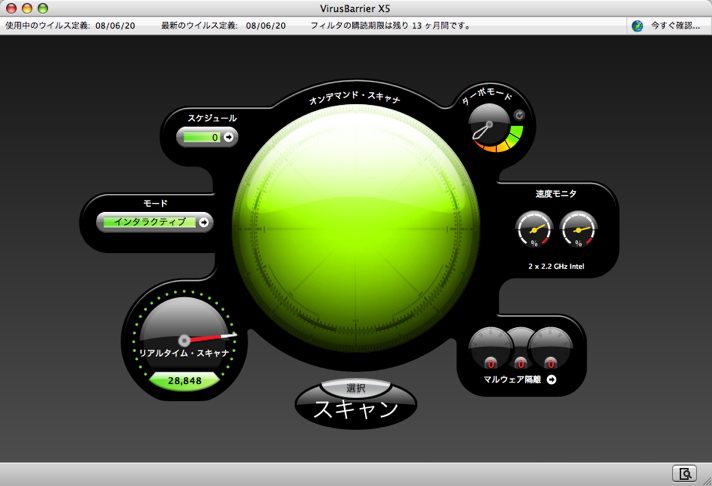Open malware quarantine via the arrow icon
The width and height of the screenshot is (712, 486).
[551, 380]
